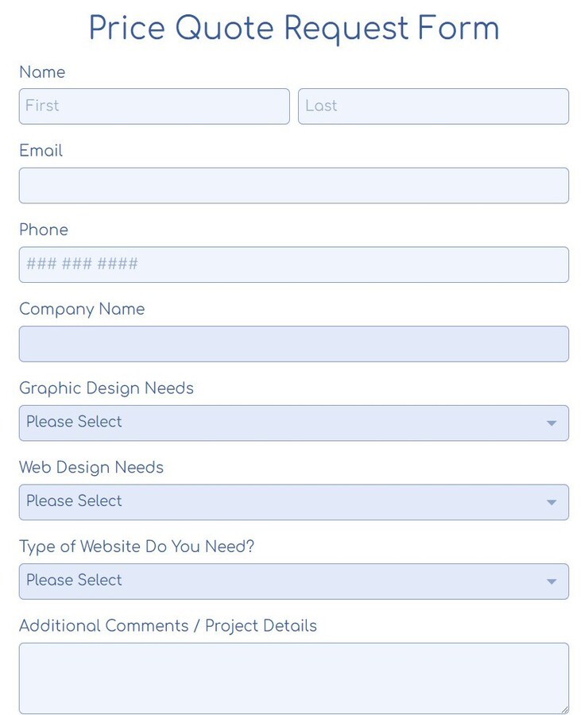Click the Last name input field
588x715 pixels.
point(433,106)
